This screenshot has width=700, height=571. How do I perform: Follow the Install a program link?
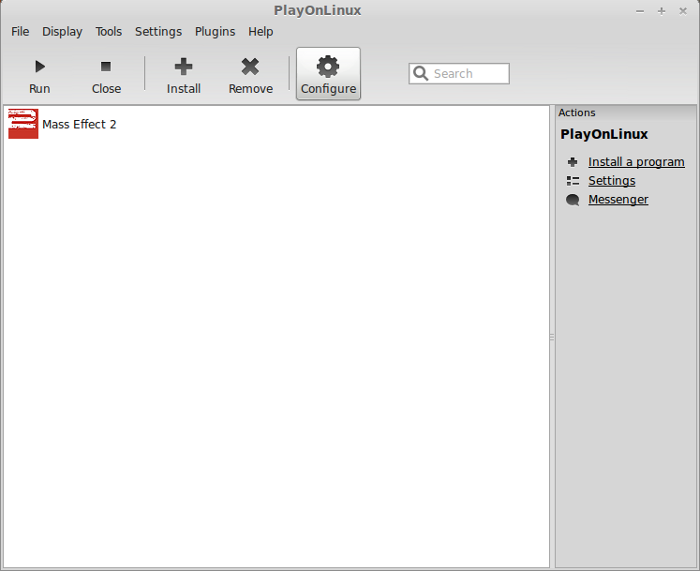636,162
